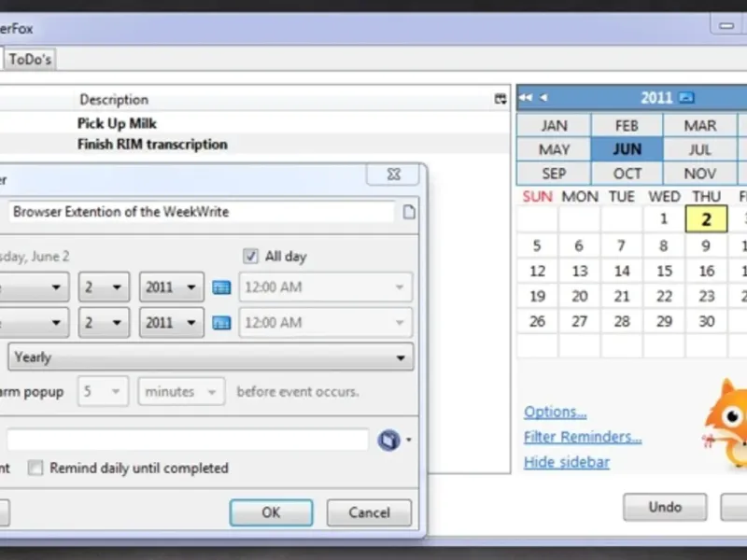Open the start date calendar picker icon
The height and width of the screenshot is (560, 747).
pyautogui.click(x=221, y=287)
